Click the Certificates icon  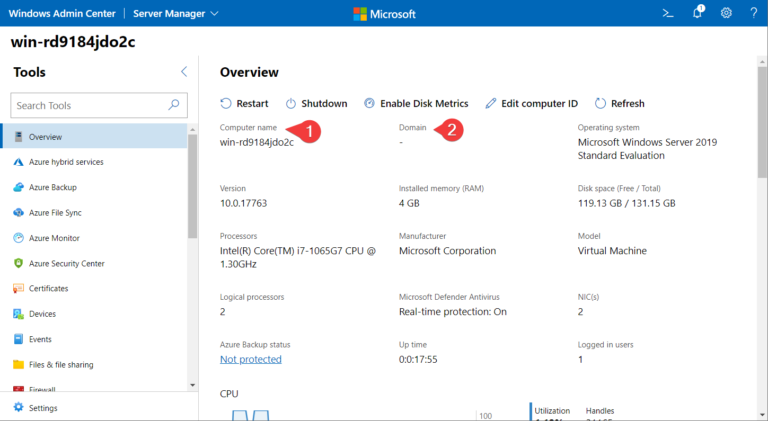18,288
